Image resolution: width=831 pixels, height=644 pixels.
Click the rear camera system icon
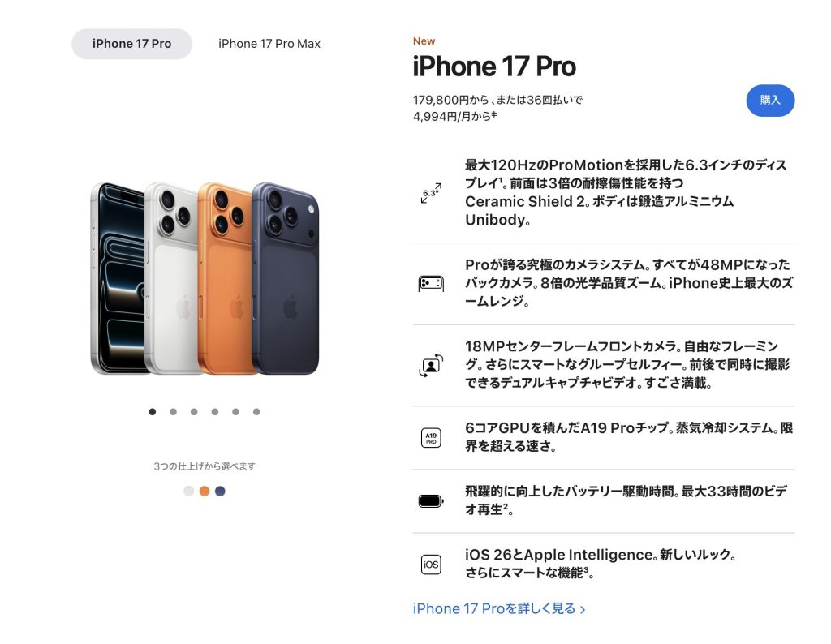point(431,283)
